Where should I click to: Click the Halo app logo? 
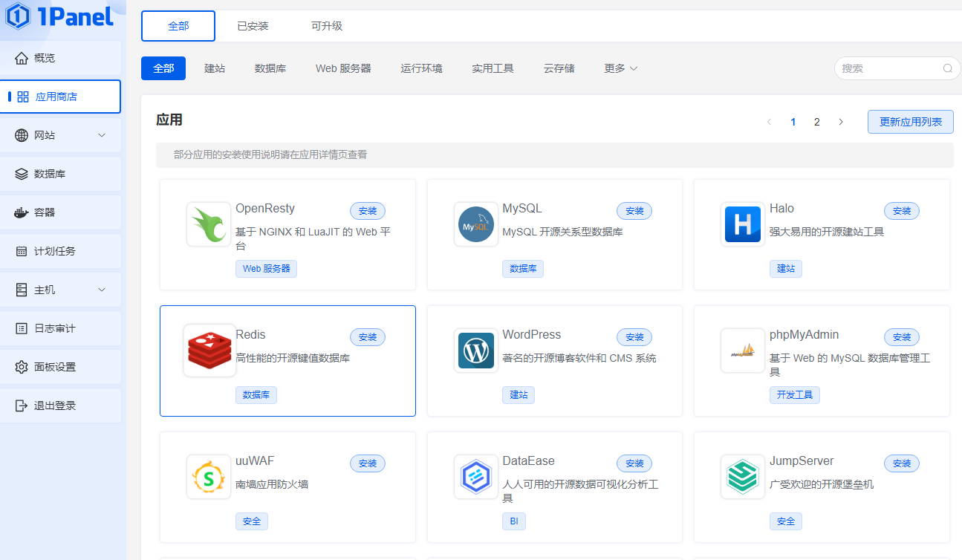[743, 224]
